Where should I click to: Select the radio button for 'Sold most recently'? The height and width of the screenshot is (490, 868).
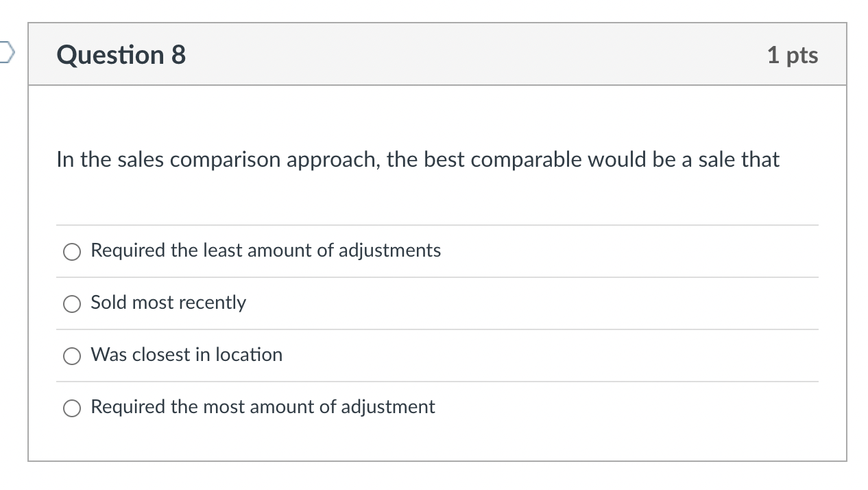(71, 303)
